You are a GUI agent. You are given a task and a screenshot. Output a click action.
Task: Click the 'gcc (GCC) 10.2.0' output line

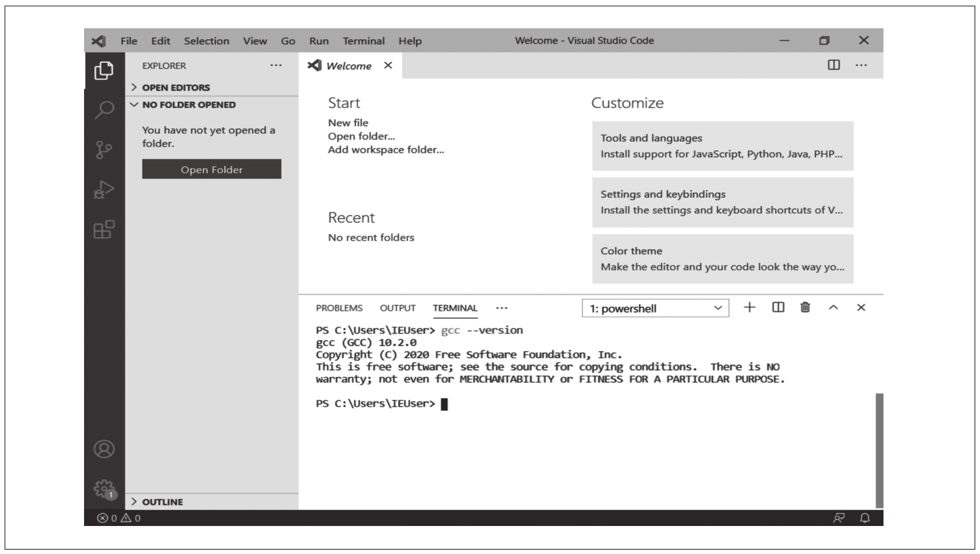366,342
